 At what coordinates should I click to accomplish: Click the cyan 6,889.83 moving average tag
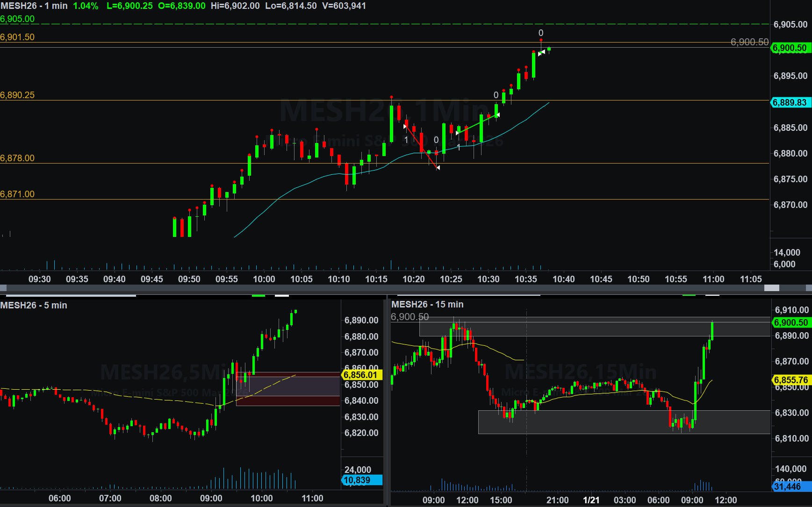coord(790,102)
